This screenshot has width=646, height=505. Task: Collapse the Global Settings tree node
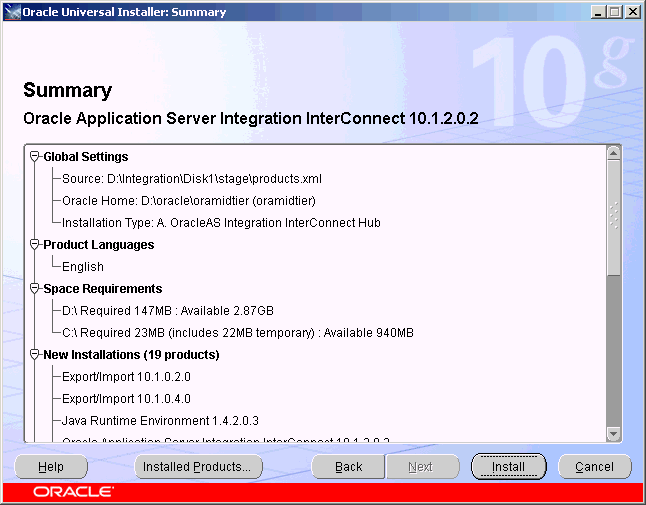point(35,157)
